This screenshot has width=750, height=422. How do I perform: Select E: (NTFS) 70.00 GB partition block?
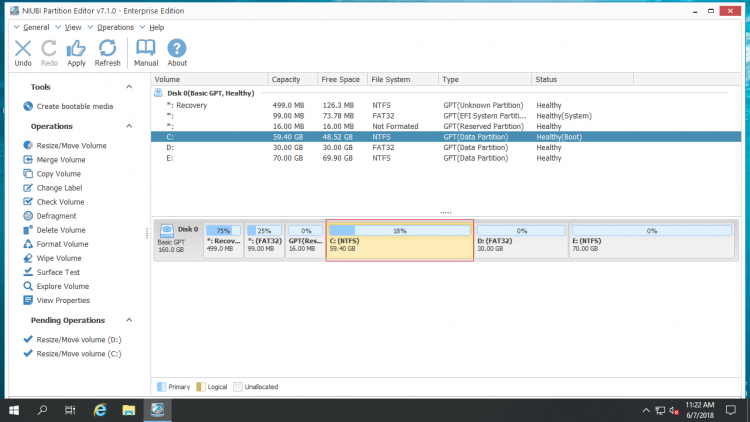(651, 241)
